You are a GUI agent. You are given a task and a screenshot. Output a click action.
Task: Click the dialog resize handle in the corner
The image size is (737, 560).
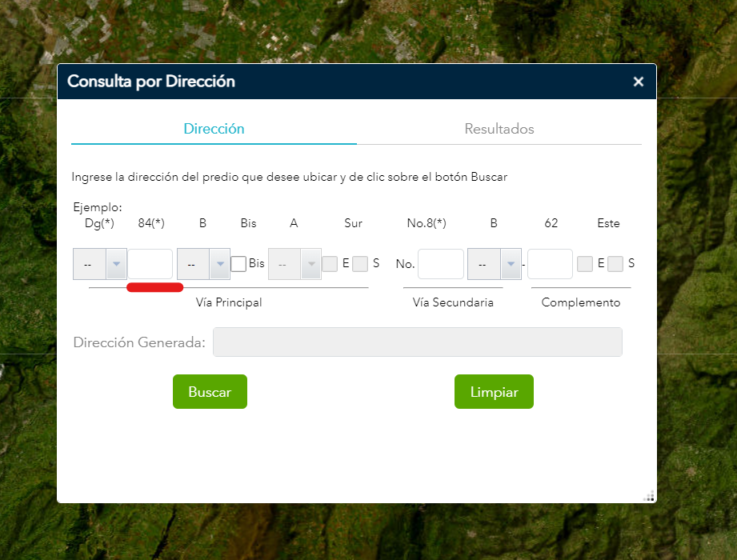(x=649, y=496)
